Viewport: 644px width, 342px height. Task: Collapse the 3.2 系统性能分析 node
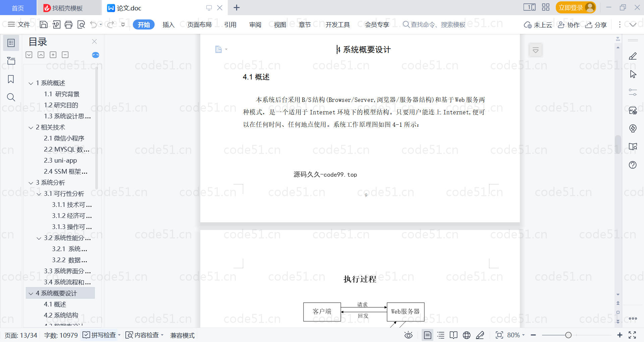pos(39,238)
